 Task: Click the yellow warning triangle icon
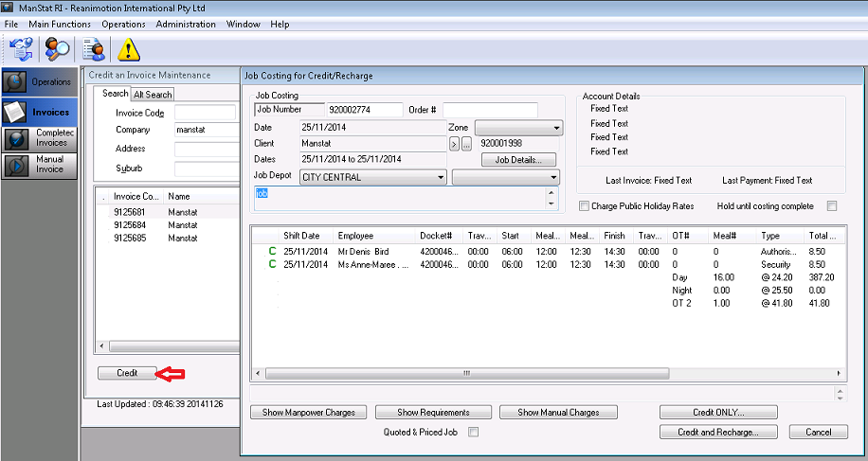click(129, 49)
